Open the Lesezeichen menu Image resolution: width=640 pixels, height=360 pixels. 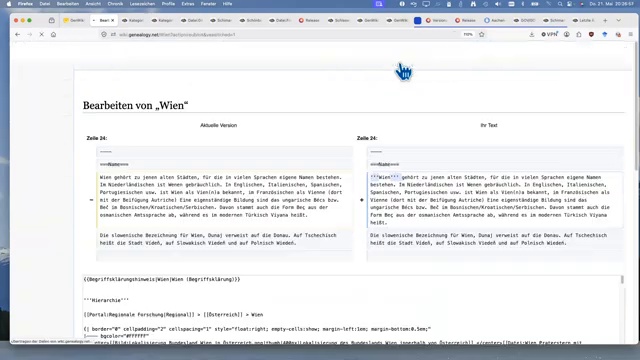coord(142,4)
